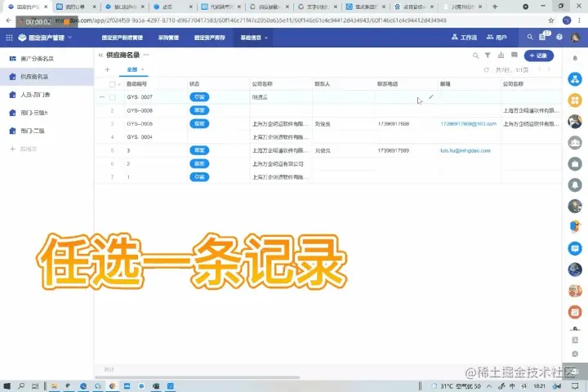Click gray contacts icon in right sidebar

pos(574,143)
